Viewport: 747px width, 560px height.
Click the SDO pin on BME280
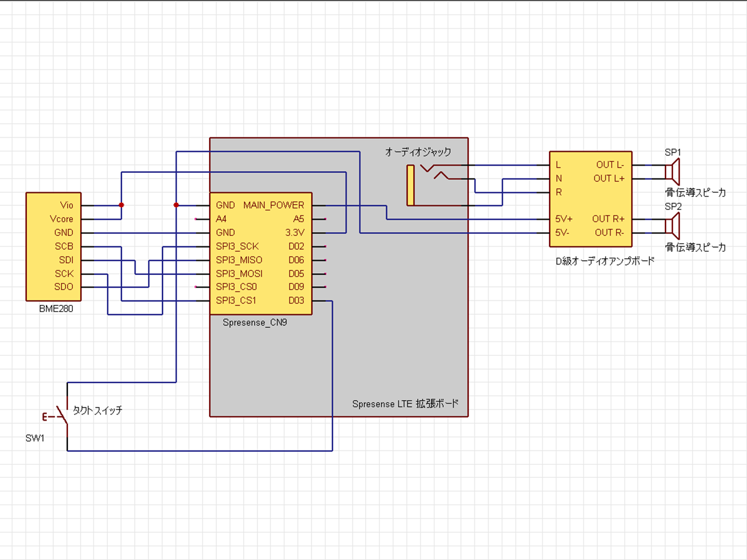click(63, 287)
